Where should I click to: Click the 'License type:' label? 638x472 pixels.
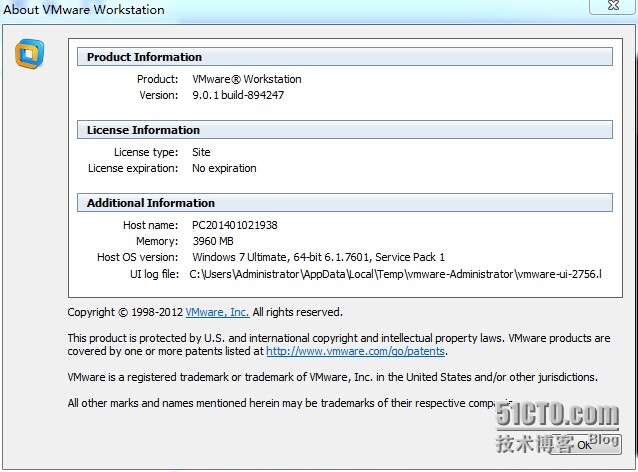[146, 152]
